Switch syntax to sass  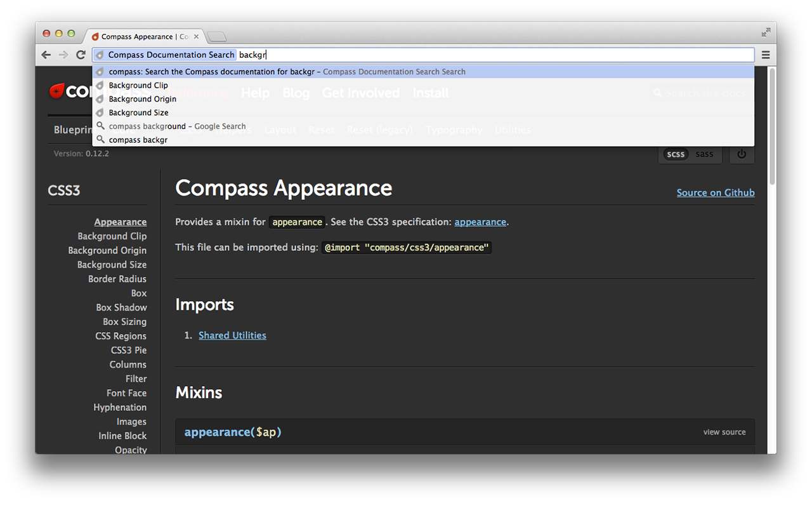tap(704, 154)
